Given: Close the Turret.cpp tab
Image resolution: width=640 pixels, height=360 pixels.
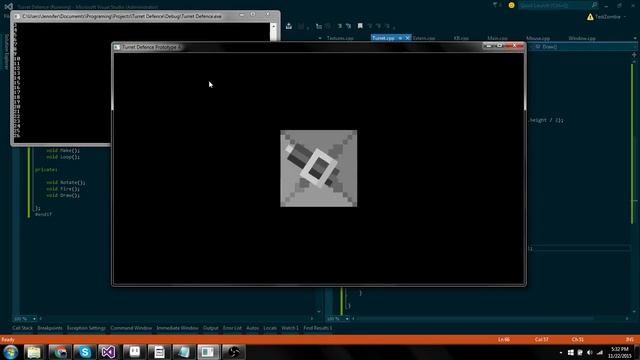Looking at the screenshot, I should coord(407,38).
